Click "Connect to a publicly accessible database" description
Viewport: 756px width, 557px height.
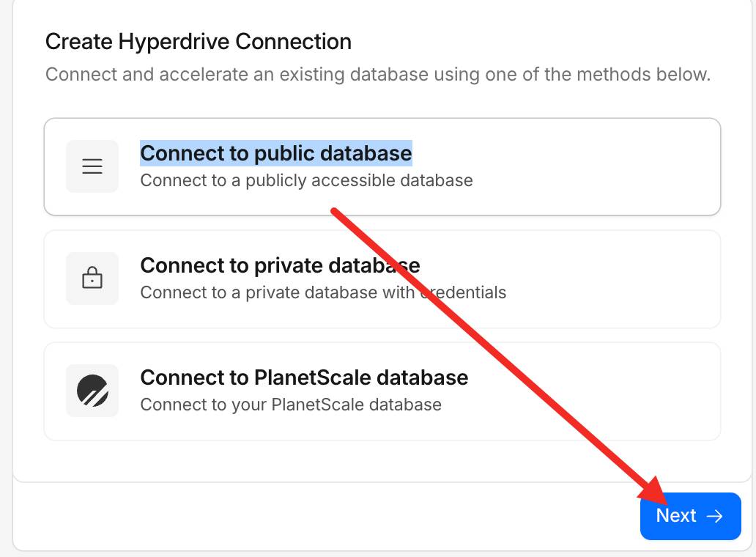(306, 180)
